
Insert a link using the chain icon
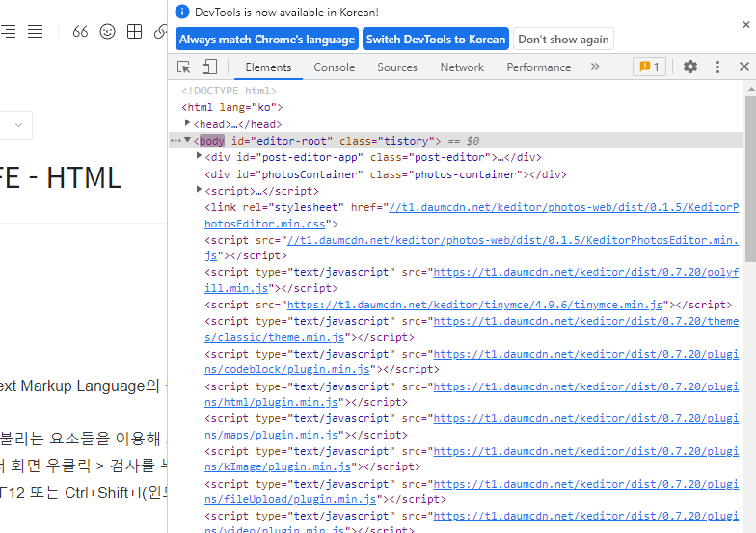pyautogui.click(x=160, y=32)
